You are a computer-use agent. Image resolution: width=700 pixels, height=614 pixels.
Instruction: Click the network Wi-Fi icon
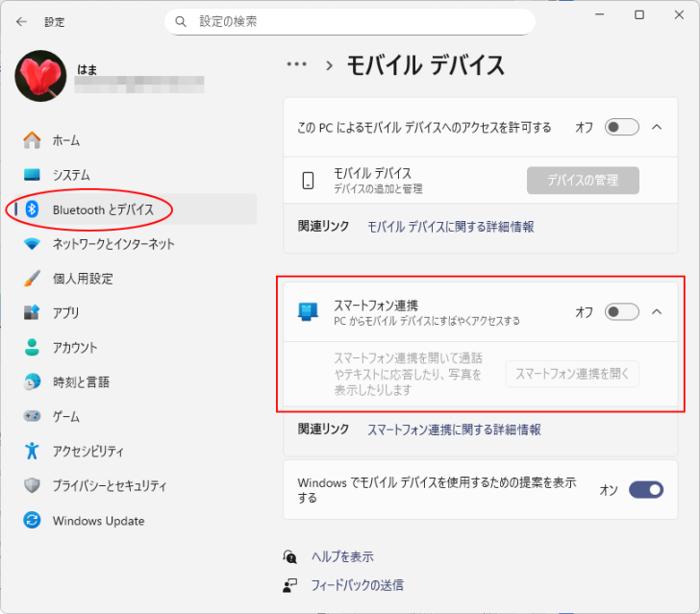[x=32, y=244]
